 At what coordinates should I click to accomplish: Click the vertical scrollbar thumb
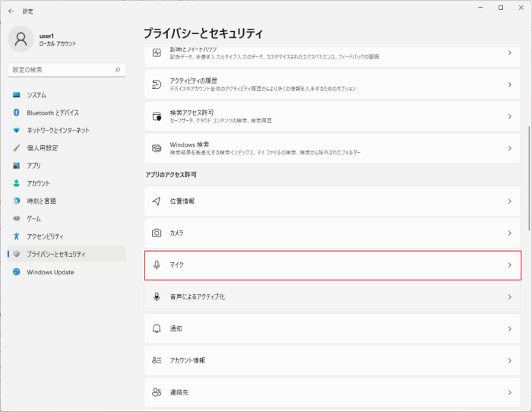[529, 179]
